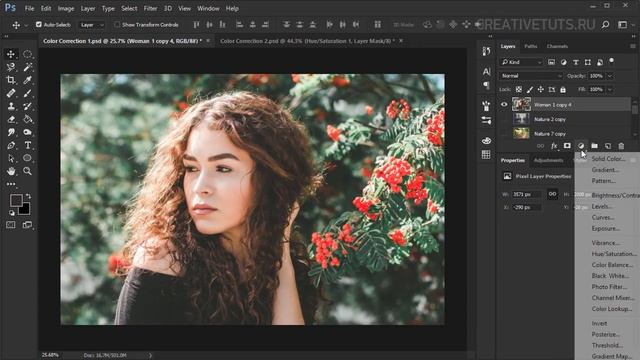
Task: Click the Add layer style fx icon
Action: point(554,146)
